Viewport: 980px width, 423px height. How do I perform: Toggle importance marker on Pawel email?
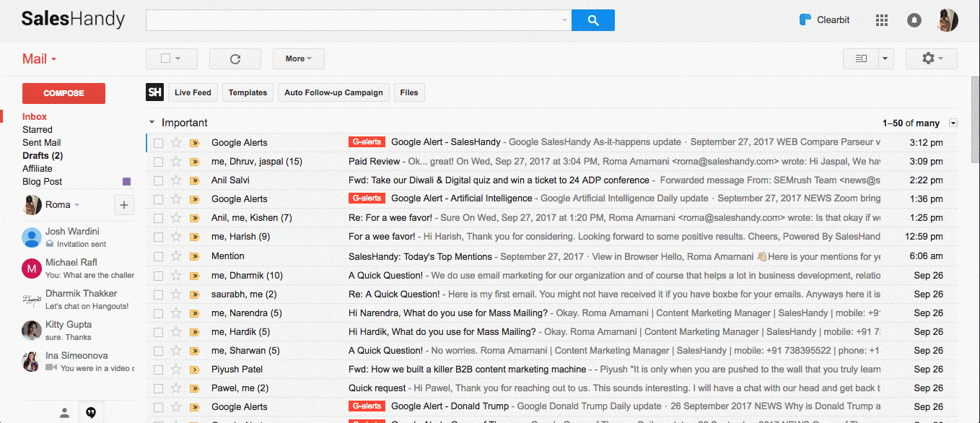[x=194, y=388]
